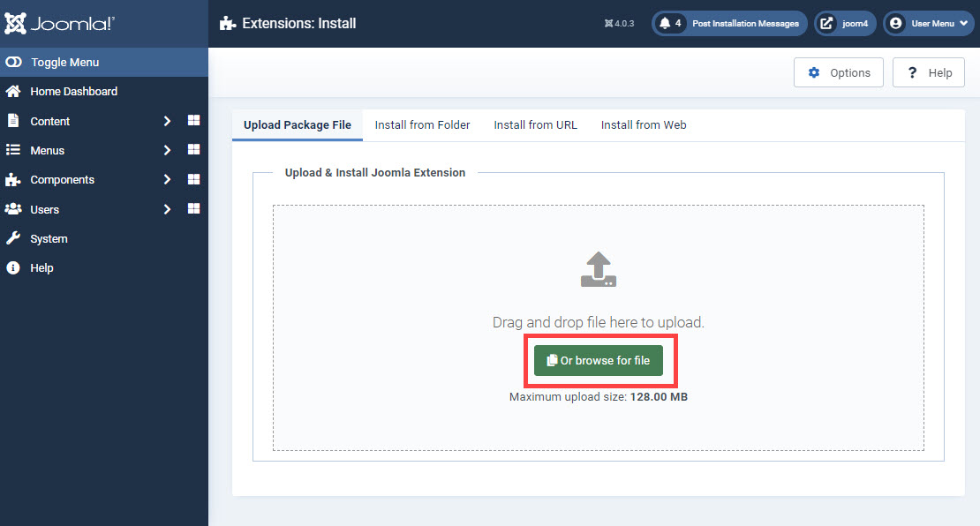Switch to Install from Folder tab

coord(423,125)
